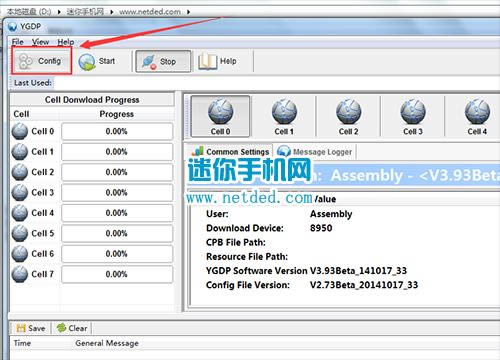Click the Cell column header
500x360 pixels.
(21, 114)
